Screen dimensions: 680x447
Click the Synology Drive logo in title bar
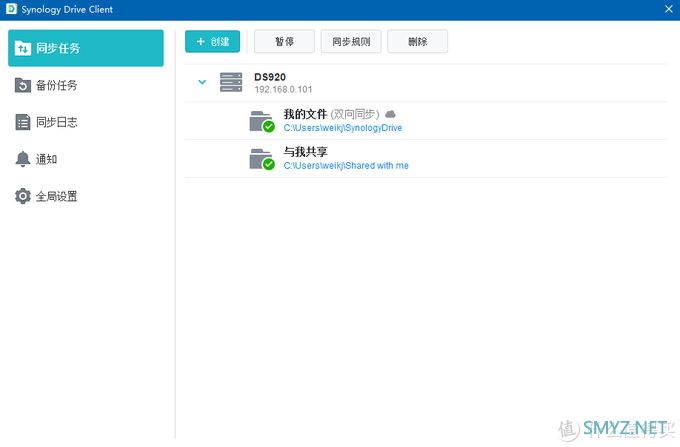[x=11, y=9]
